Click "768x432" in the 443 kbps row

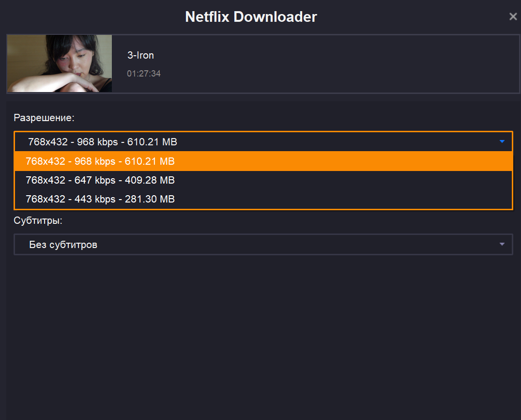(x=45, y=199)
